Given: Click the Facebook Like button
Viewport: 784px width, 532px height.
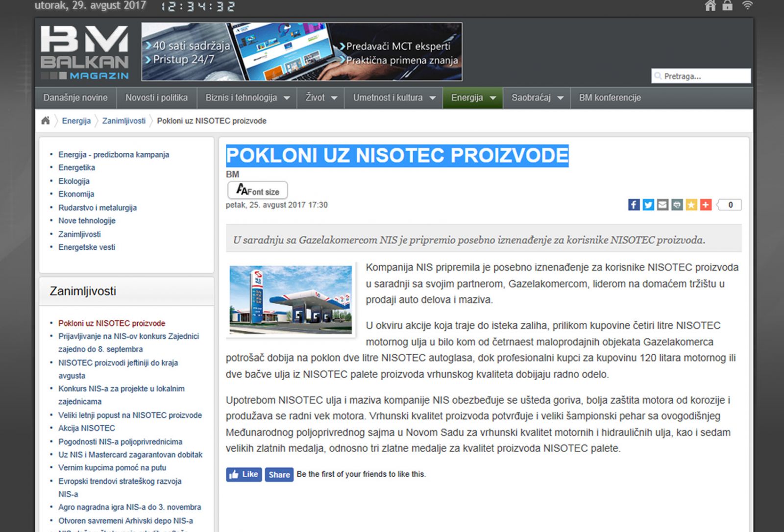Looking at the screenshot, I should (x=244, y=474).
